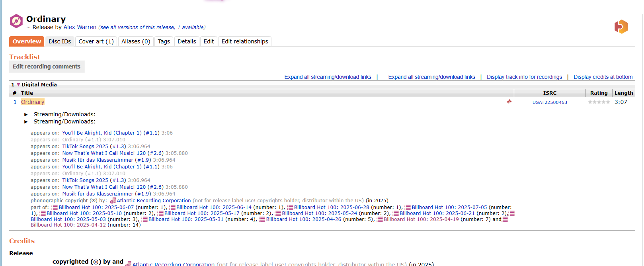This screenshot has width=644, height=266.
Task: Open Billboard Hot 100: 2025-06-21 link
Action: coord(437,213)
